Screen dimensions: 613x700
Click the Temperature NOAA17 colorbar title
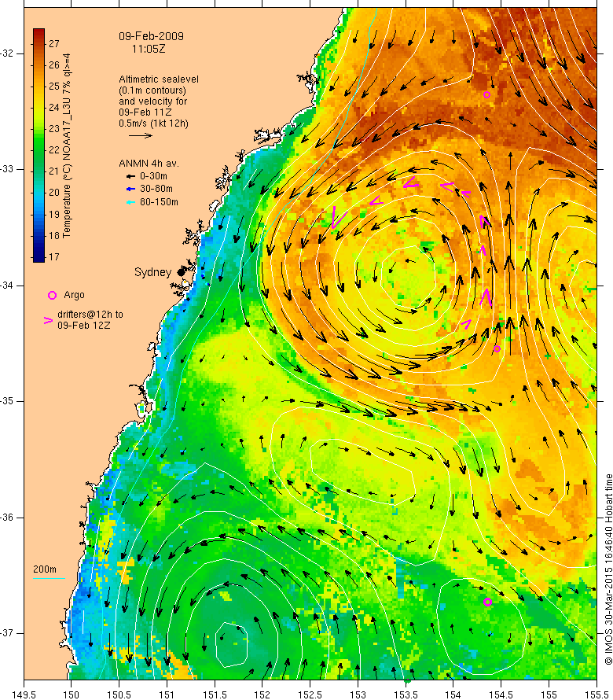coord(67,146)
